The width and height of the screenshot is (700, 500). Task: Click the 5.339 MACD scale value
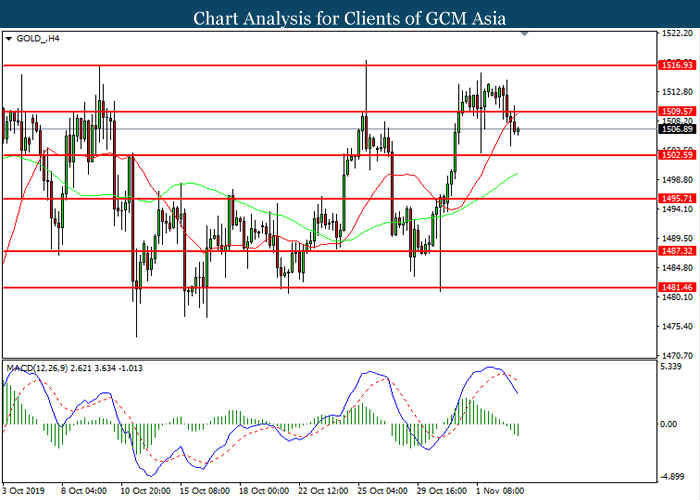(673, 367)
